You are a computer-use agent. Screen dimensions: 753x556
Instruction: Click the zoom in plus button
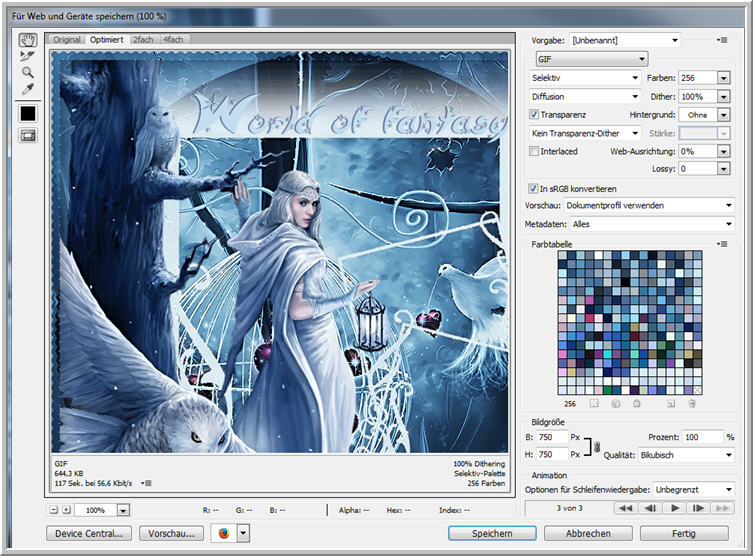coord(66,510)
